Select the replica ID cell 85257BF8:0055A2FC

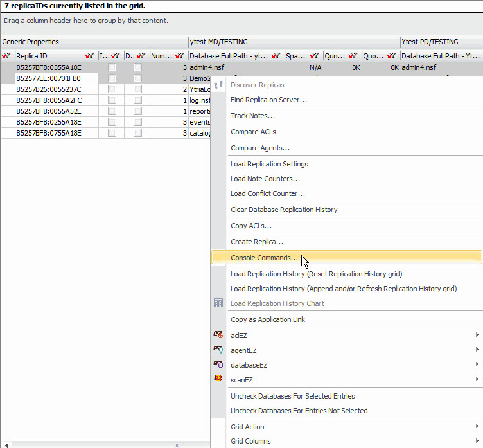point(49,100)
